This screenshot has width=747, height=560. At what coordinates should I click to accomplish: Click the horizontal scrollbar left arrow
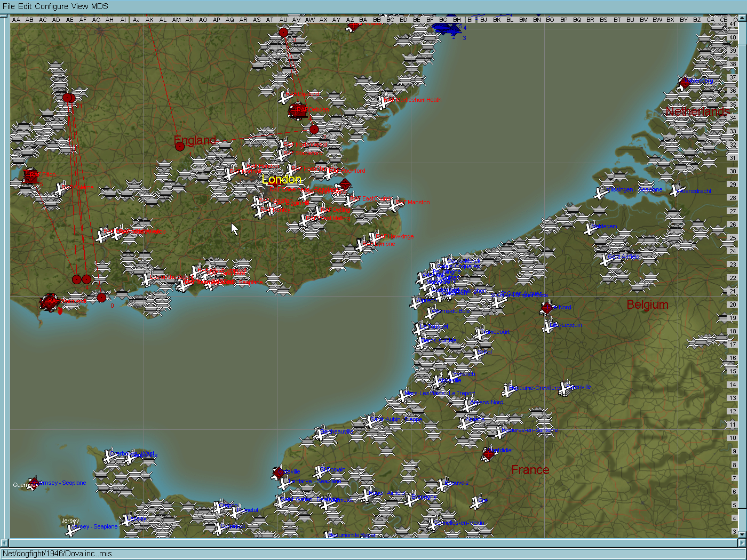[4, 542]
